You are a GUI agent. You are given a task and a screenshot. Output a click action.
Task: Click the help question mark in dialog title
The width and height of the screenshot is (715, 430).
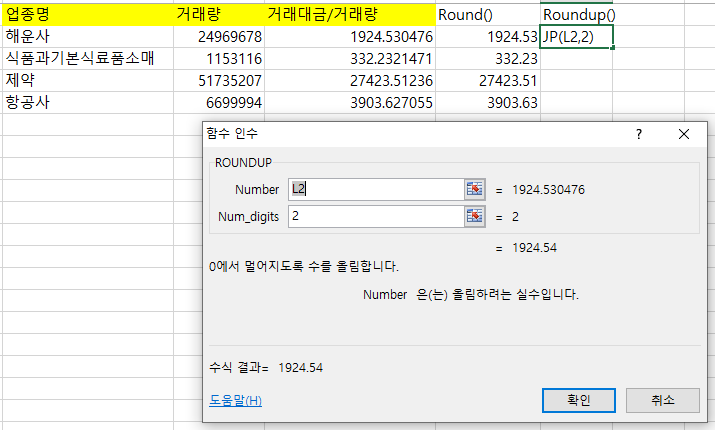[x=639, y=134]
